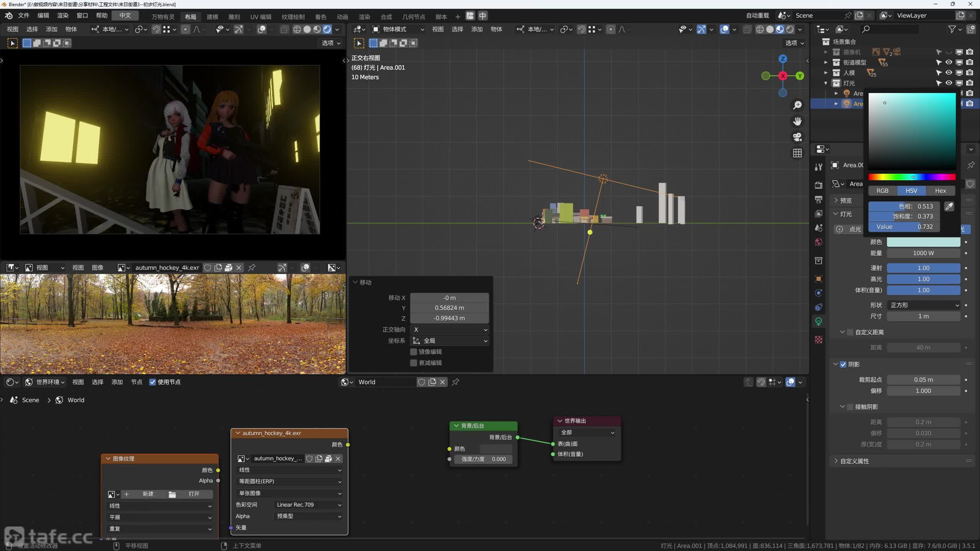Viewport: 980px width, 551px height.
Task: Open the coordinate system 全局 dropdown
Action: pyautogui.click(x=449, y=341)
